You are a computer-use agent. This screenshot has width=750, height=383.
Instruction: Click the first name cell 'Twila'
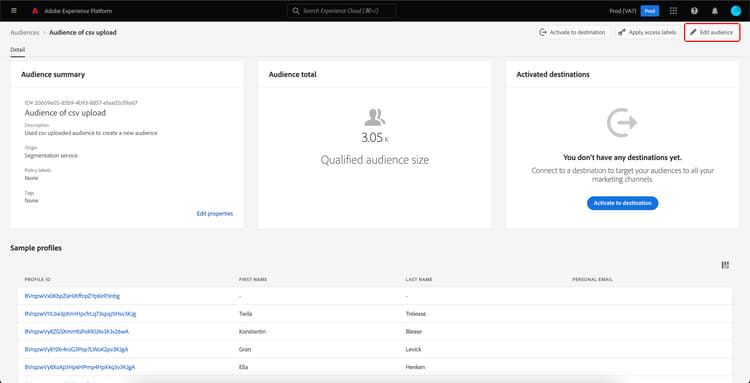pyautogui.click(x=245, y=314)
